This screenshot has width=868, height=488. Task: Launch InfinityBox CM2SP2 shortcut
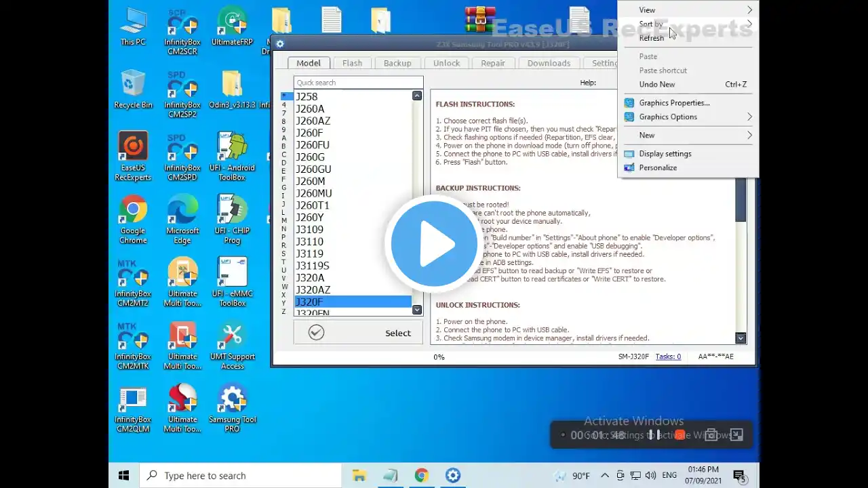[182, 95]
